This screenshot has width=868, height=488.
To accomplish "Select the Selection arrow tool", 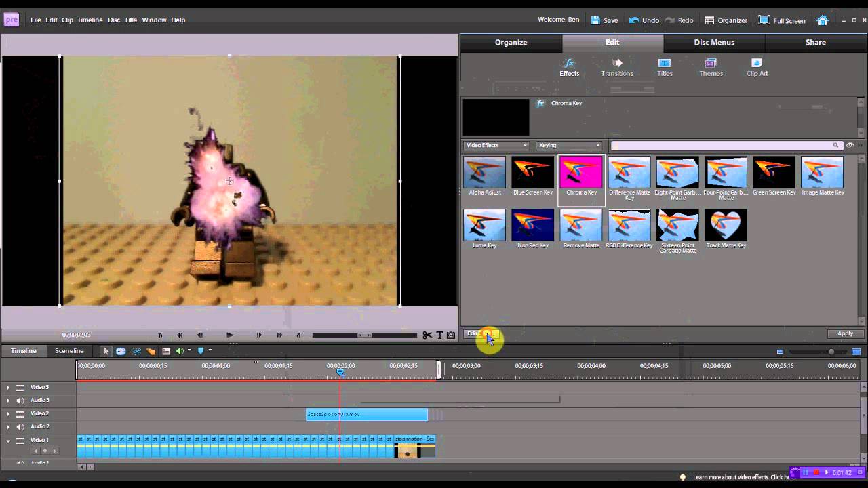I will pos(106,351).
